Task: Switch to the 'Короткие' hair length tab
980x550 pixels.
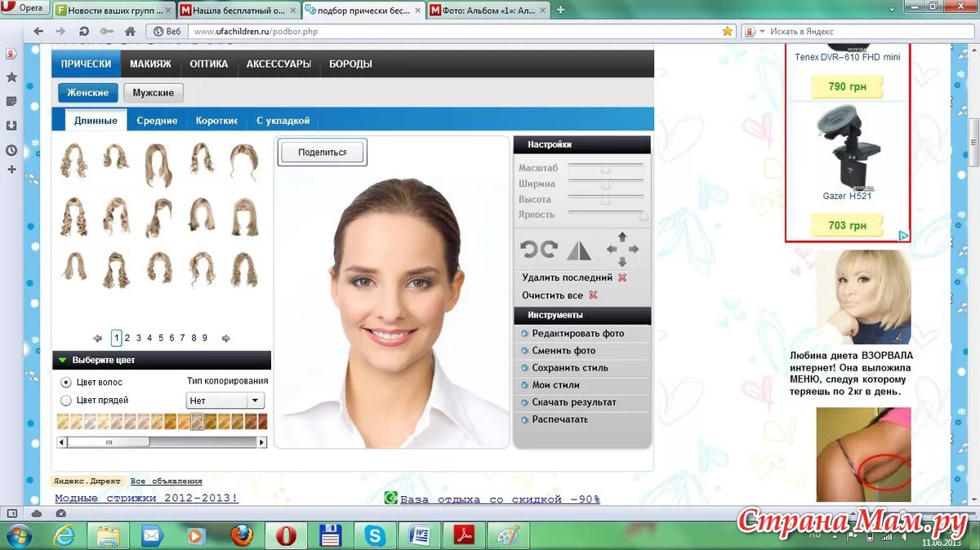Action: point(216,121)
